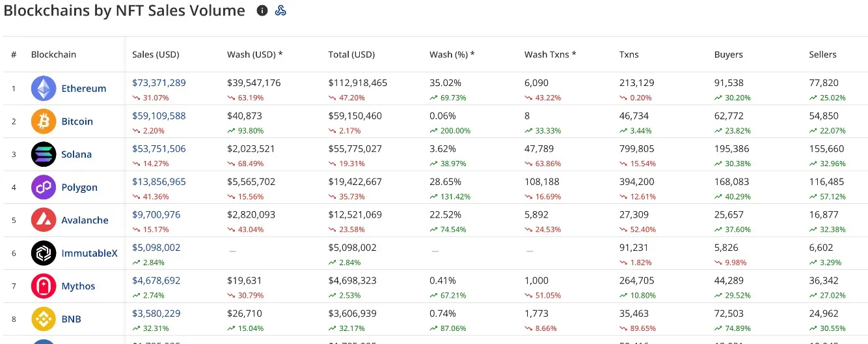
Task: Click the Avalanche logo icon
Action: tap(44, 220)
